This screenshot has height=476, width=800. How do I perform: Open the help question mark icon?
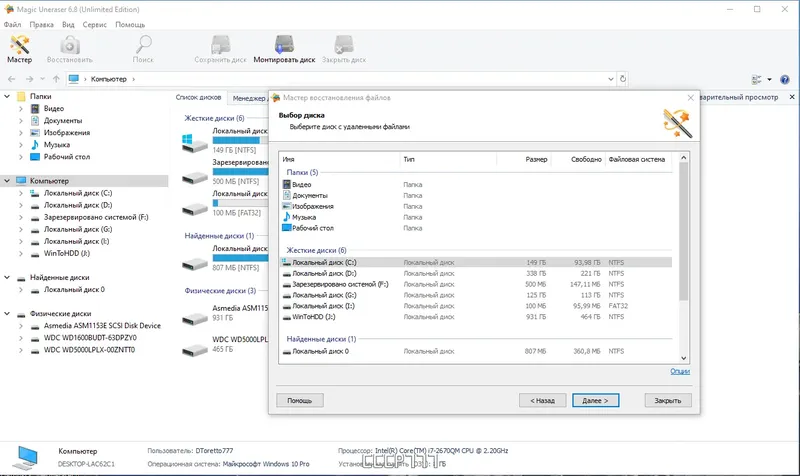(785, 80)
